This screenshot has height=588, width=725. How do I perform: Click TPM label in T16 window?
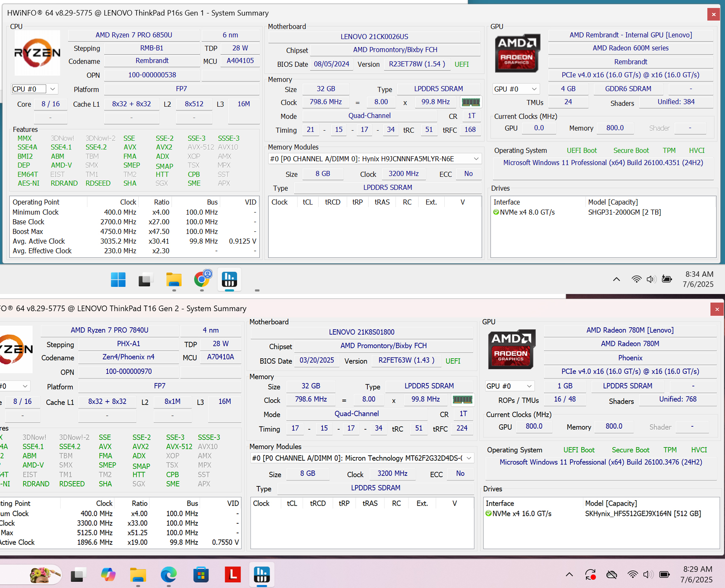point(670,450)
